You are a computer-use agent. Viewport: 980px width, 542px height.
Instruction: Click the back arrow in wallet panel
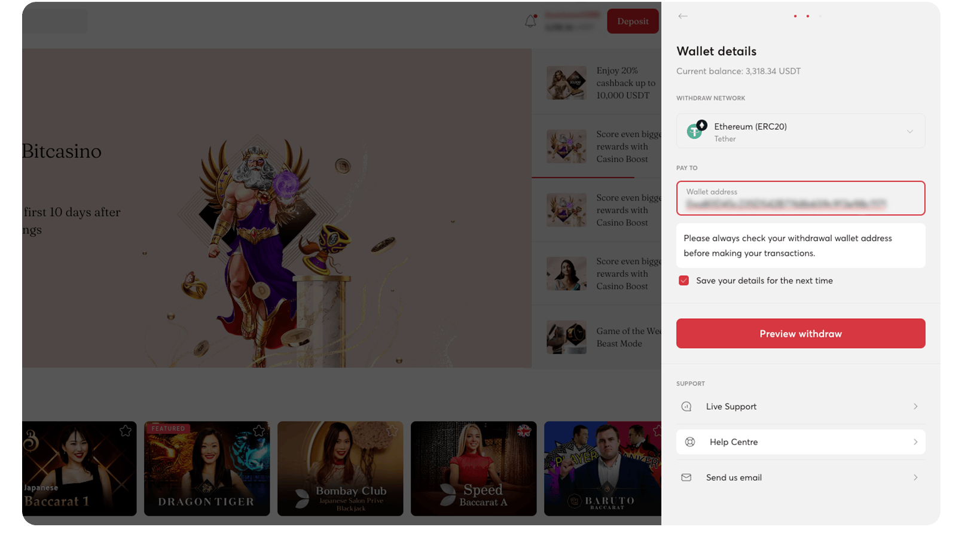683,16
